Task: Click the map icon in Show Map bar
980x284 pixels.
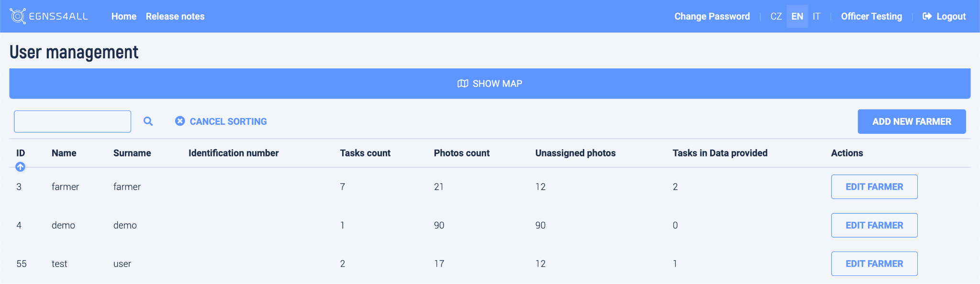Action: [463, 84]
